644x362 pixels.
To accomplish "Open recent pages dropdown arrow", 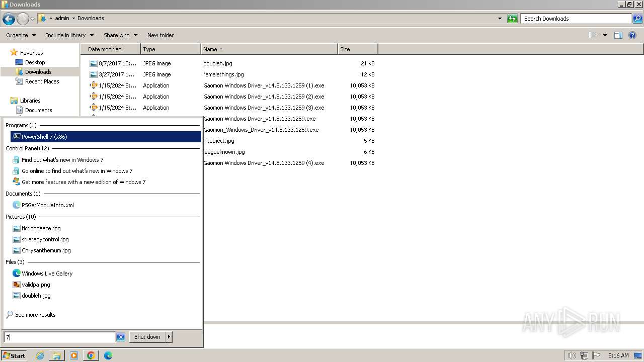I will point(32,19).
